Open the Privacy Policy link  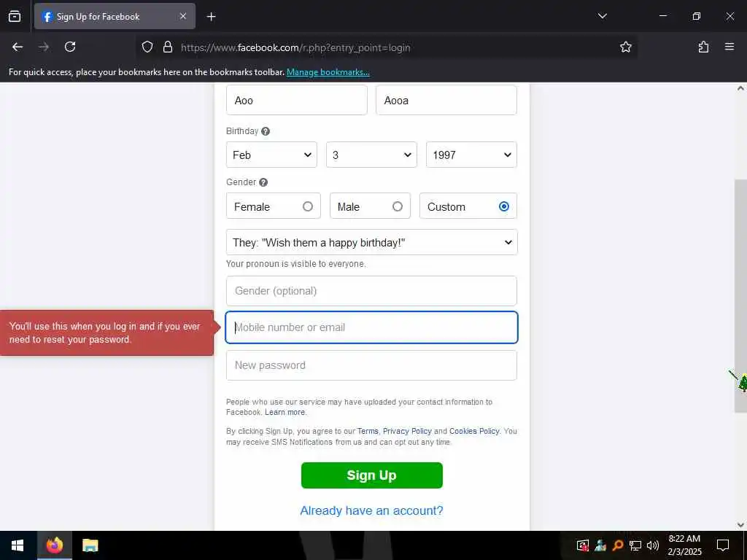[x=407, y=431]
